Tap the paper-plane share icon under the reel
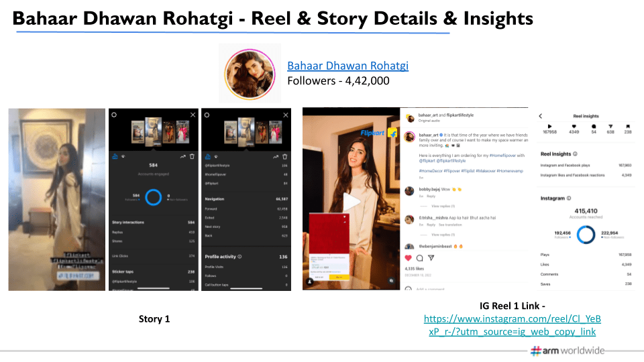Screen dimensions: 644x362 tap(431, 257)
